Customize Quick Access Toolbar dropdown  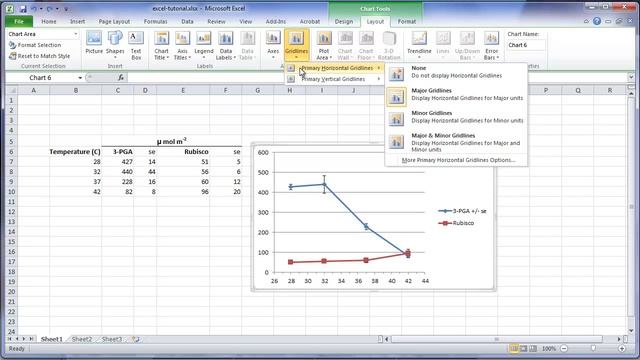click(x=66, y=9)
